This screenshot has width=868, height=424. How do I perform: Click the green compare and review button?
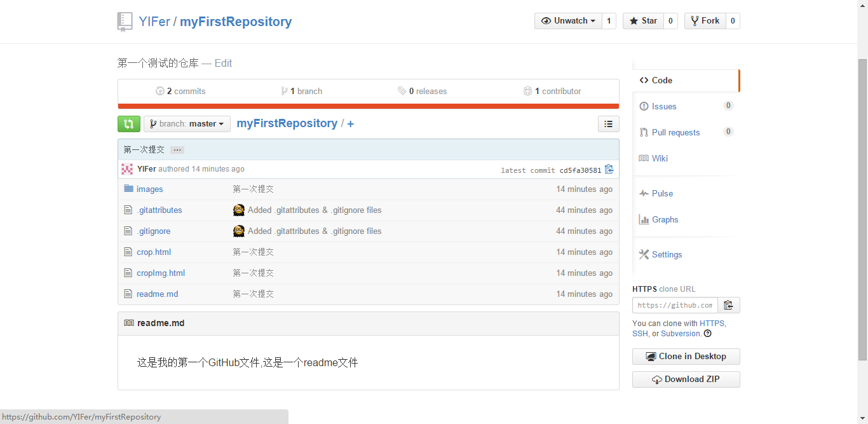coord(128,124)
